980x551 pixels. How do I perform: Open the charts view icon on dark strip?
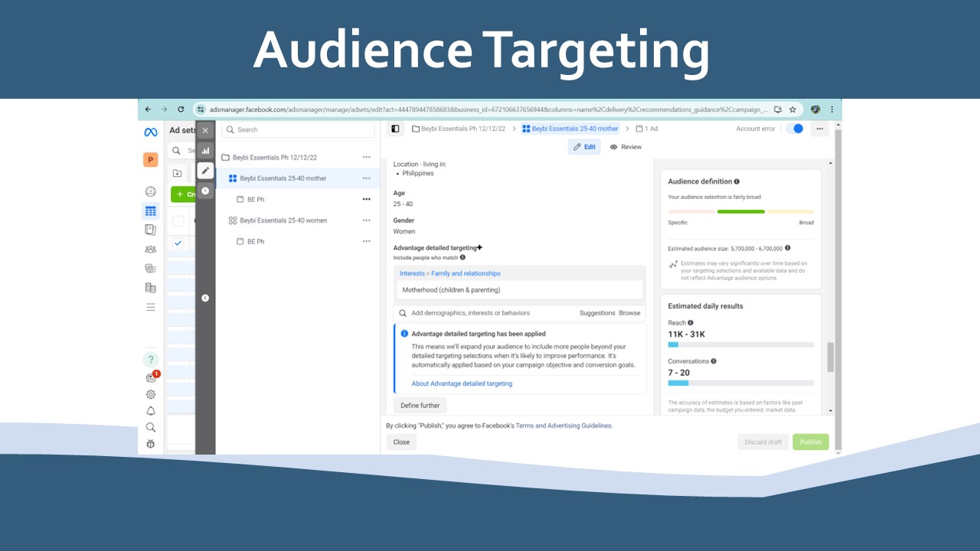205,151
